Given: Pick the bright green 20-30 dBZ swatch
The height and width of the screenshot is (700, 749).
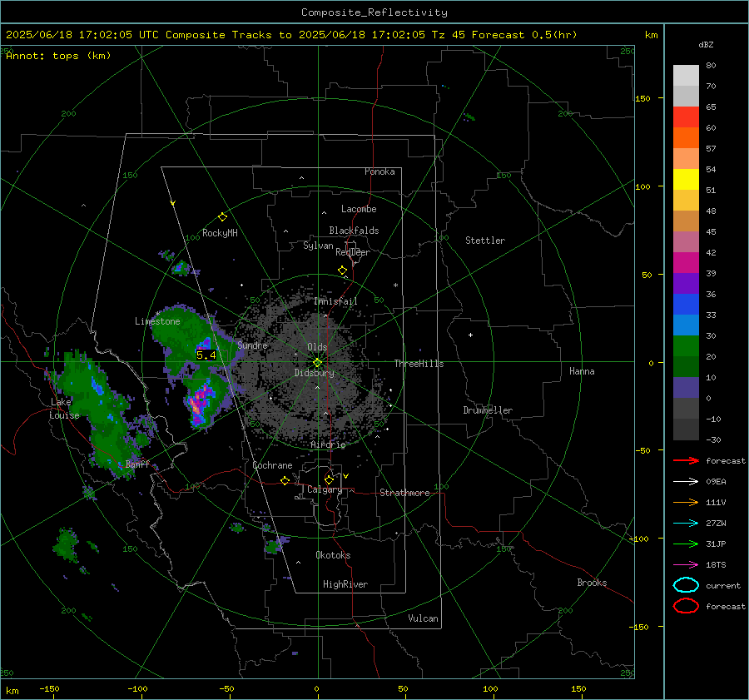Looking at the screenshot, I should coord(686,346).
